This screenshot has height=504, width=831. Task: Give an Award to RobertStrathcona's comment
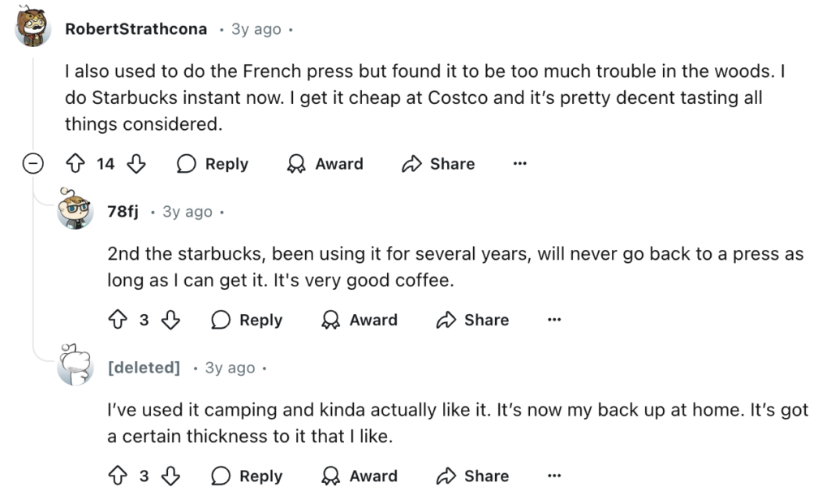325,163
